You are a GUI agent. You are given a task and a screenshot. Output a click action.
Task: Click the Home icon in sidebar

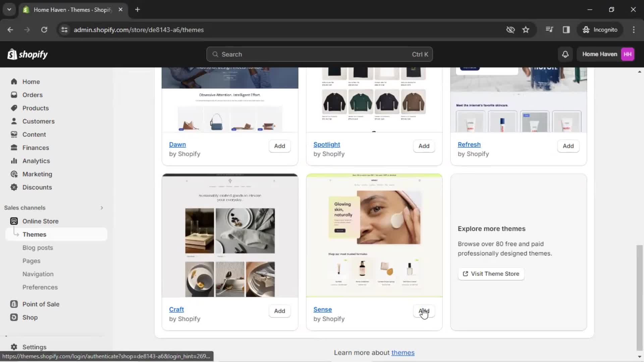click(x=13, y=81)
